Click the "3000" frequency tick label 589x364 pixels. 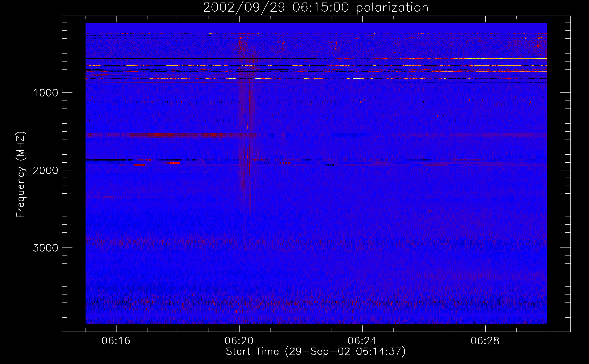point(46,248)
